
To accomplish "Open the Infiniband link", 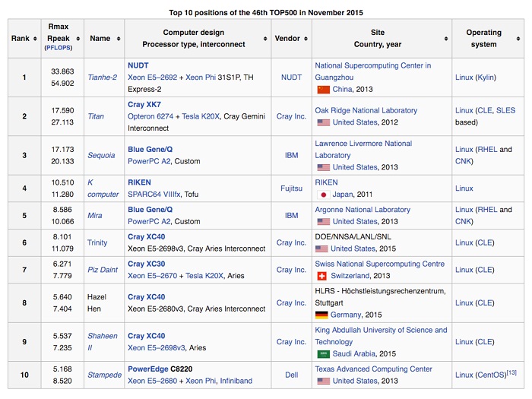I will 236,381.
